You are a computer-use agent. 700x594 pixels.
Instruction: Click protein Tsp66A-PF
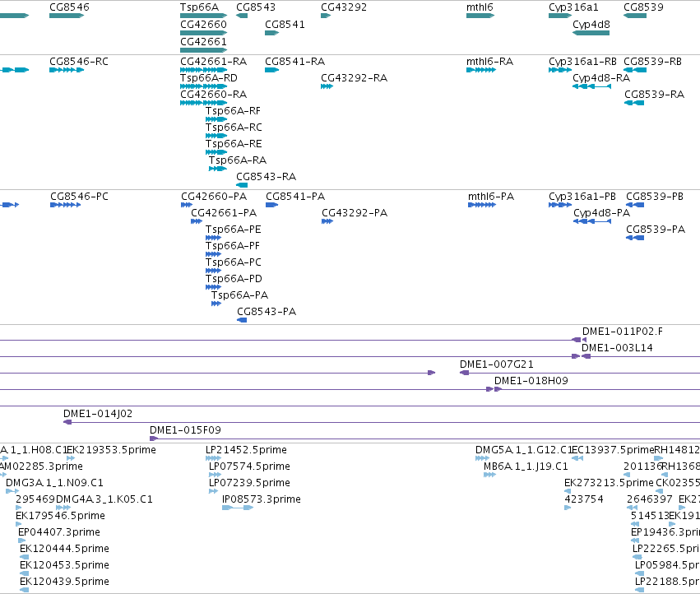(213, 254)
